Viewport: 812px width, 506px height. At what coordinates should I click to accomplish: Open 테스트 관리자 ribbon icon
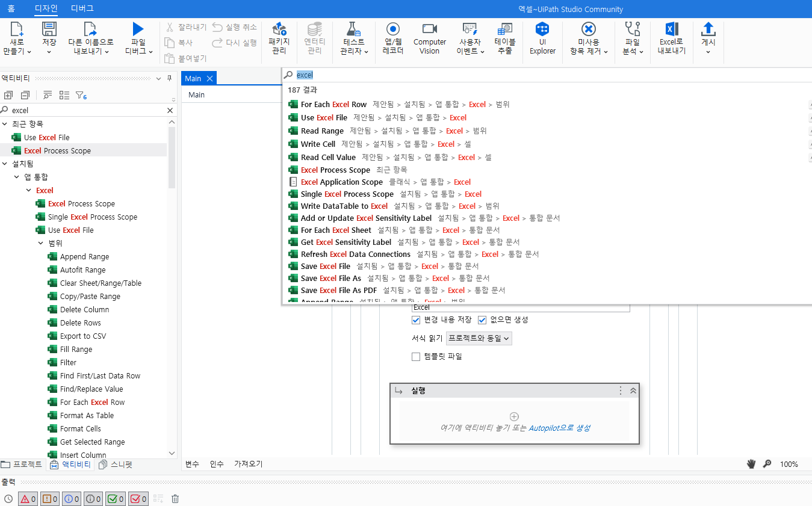click(x=353, y=29)
